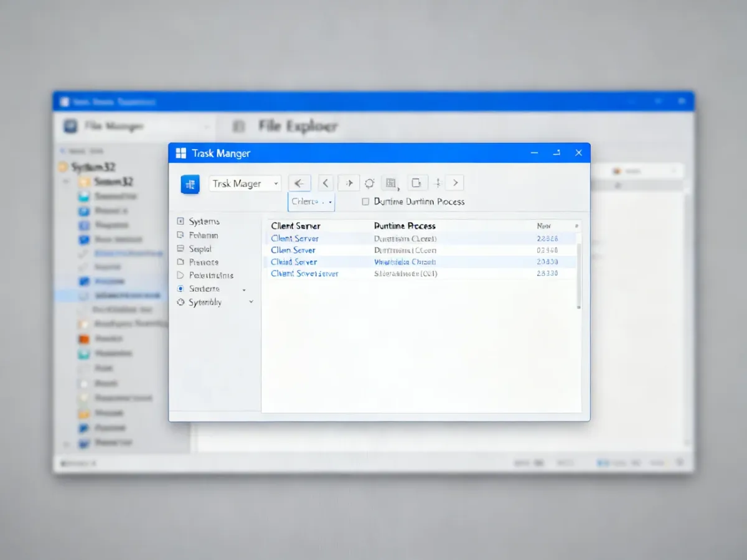Click the vertical dots more options icon
Screen dimensions: 747x560
[x=438, y=183]
